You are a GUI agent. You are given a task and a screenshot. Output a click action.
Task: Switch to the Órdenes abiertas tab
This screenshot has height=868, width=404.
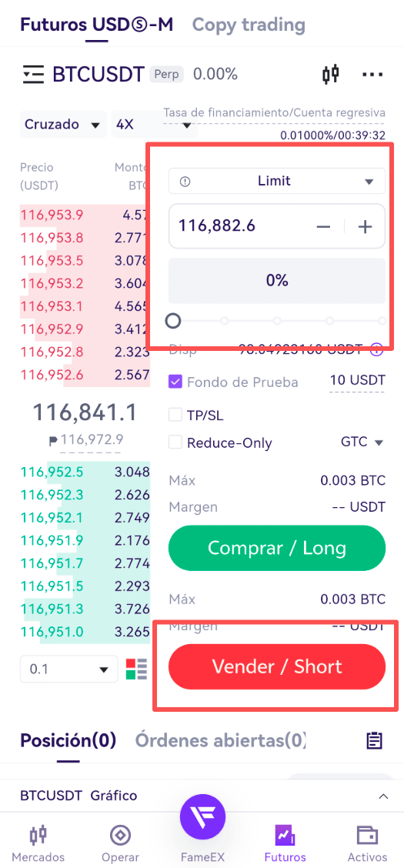tap(221, 740)
